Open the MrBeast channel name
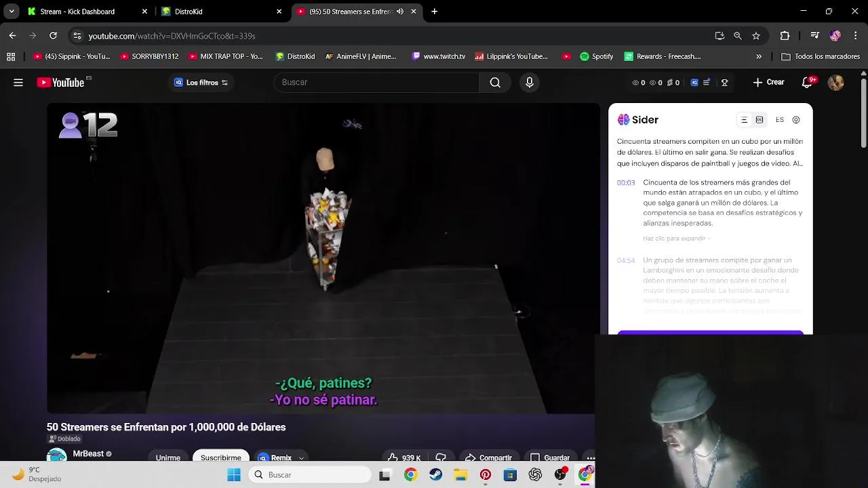868x488 pixels. [88, 453]
